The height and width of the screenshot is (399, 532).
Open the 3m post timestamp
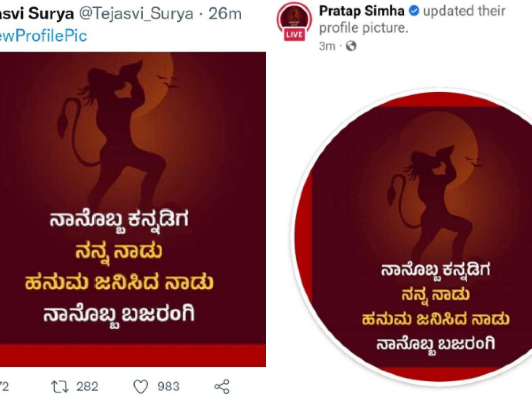327,46
